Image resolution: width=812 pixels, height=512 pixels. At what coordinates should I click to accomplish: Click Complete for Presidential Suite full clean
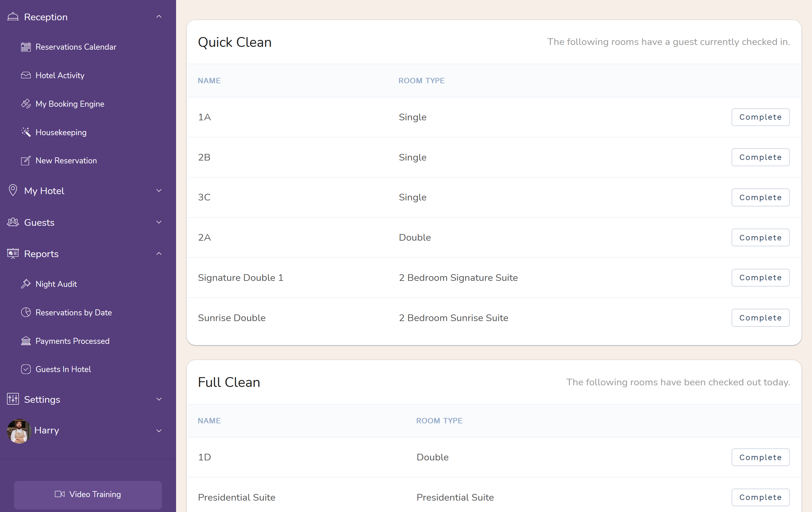coord(761,497)
